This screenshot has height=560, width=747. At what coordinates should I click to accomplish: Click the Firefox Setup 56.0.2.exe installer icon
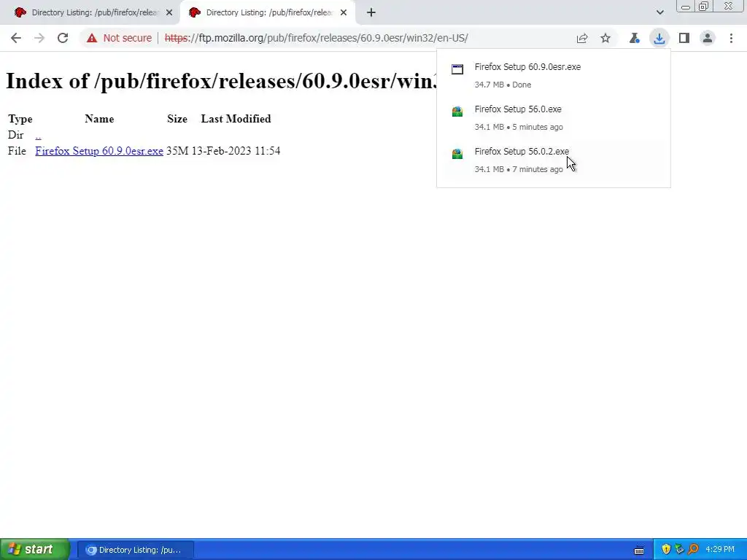tap(457, 153)
